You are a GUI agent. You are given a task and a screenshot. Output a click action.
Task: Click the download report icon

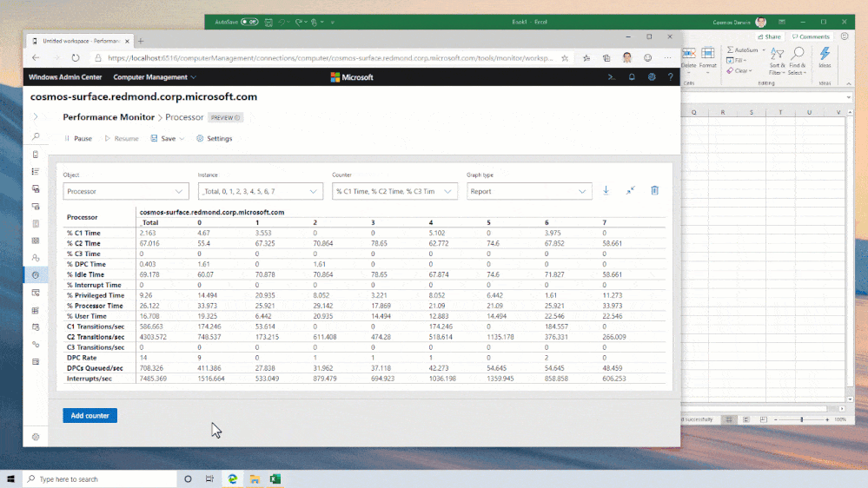point(606,191)
